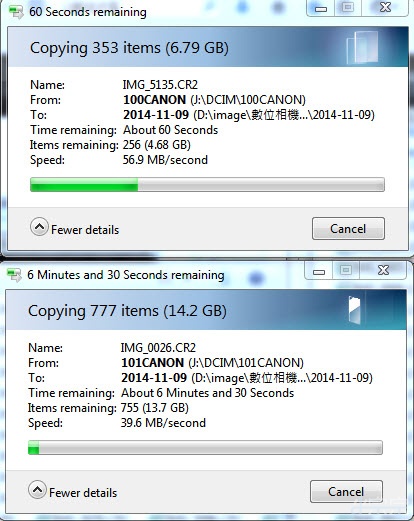
Task: Click the progress bar of the 6.79 GB copy
Action: point(207,184)
